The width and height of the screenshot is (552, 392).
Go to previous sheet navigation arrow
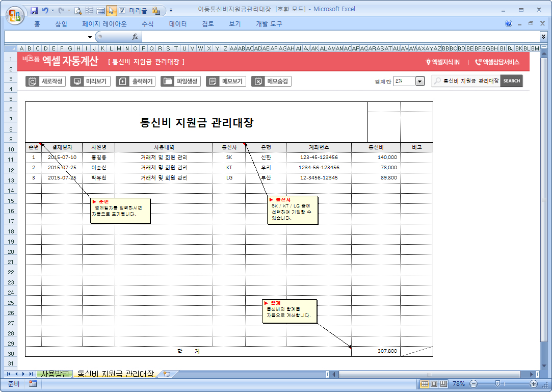pos(16,374)
